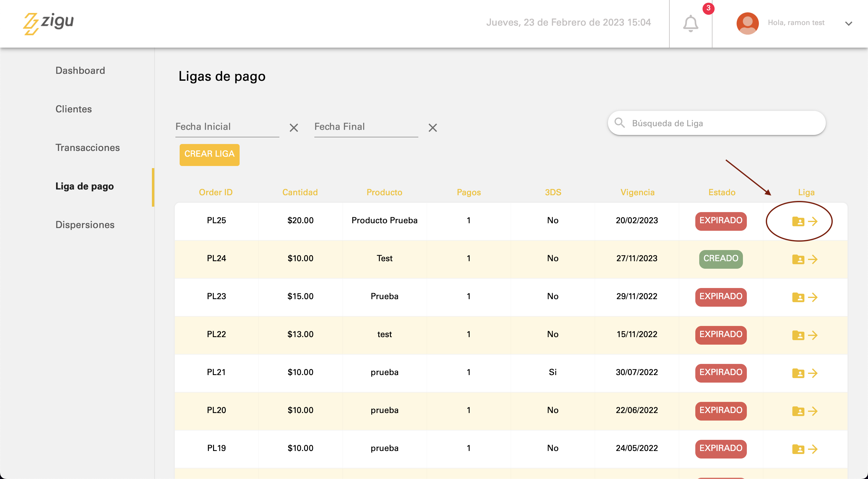
Task: Open Clientes section
Action: (x=74, y=109)
